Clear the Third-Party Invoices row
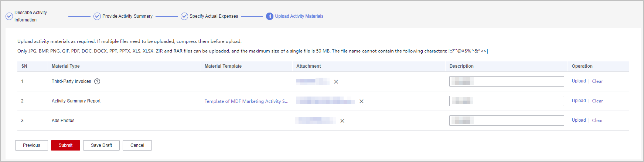Viewport: 644px width, 162px height. pos(597,81)
